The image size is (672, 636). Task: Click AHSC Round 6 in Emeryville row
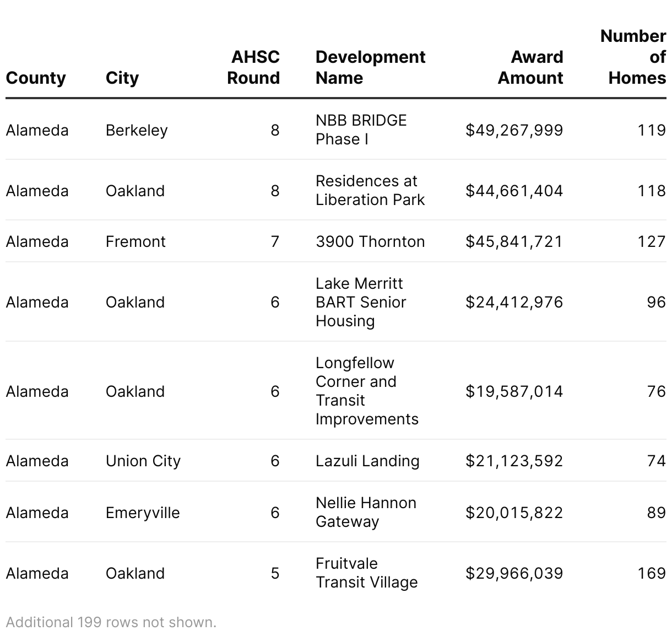click(275, 513)
